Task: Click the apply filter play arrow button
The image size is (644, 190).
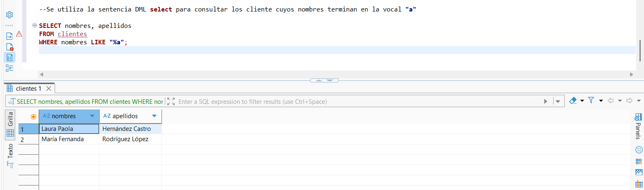Action: click(x=545, y=101)
